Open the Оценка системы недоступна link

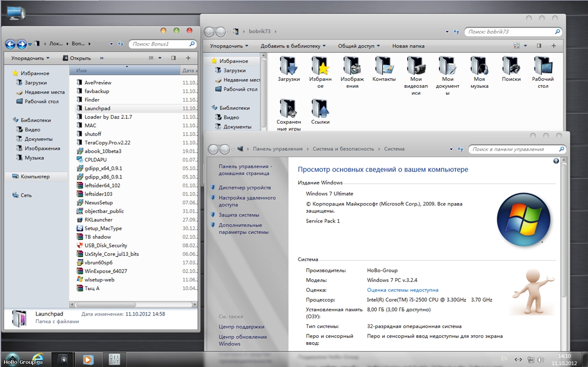402,290
